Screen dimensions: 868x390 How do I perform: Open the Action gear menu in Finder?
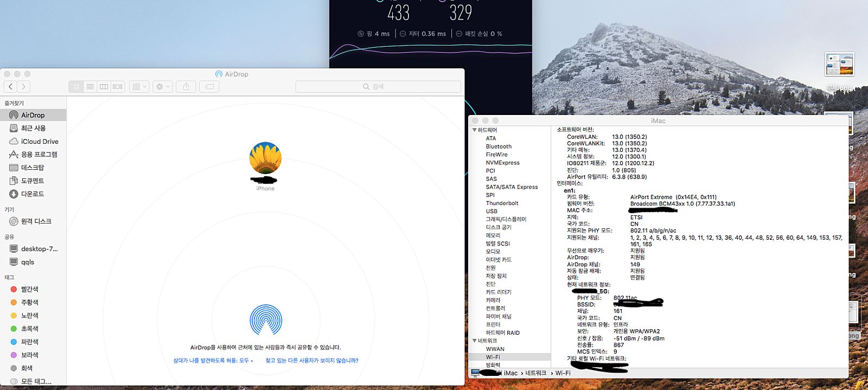coord(163,86)
